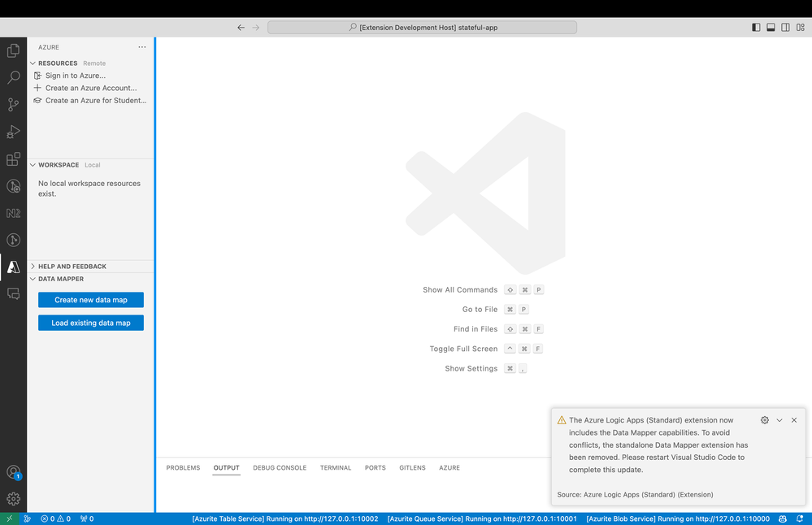812x525 pixels.
Task: Open the Run and Debug view
Action: pos(14,132)
